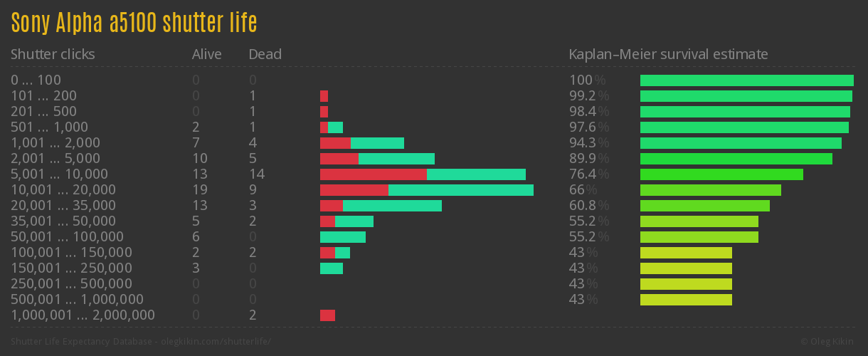Click the "1,000,001 … 2,000,000" row label

click(83, 315)
